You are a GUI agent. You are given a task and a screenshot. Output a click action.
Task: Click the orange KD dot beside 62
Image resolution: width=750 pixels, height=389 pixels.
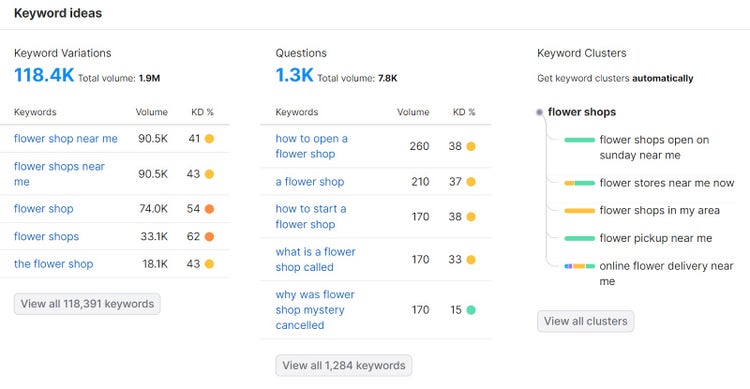pyautogui.click(x=209, y=236)
